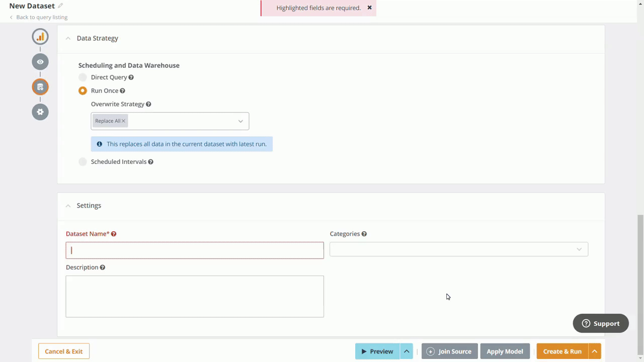Image resolution: width=644 pixels, height=362 pixels.
Task: Select the chart/query step in the sidebar stepper
Action: (x=40, y=36)
